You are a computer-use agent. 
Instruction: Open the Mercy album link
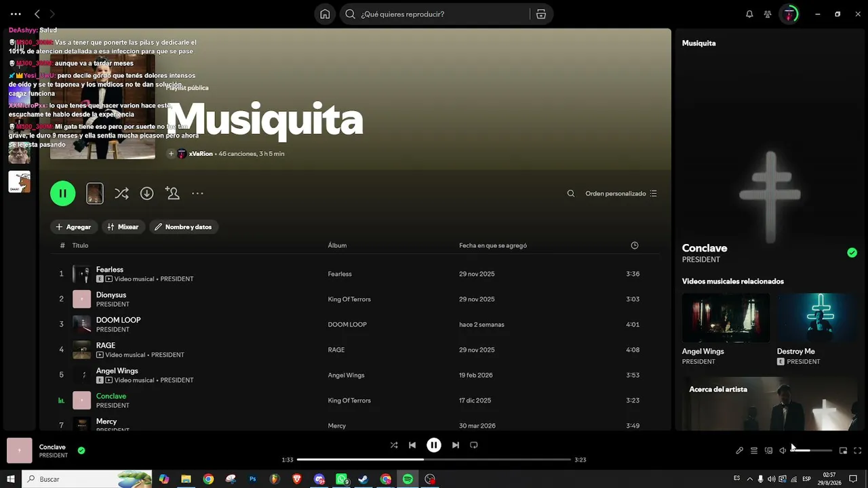tap(337, 426)
